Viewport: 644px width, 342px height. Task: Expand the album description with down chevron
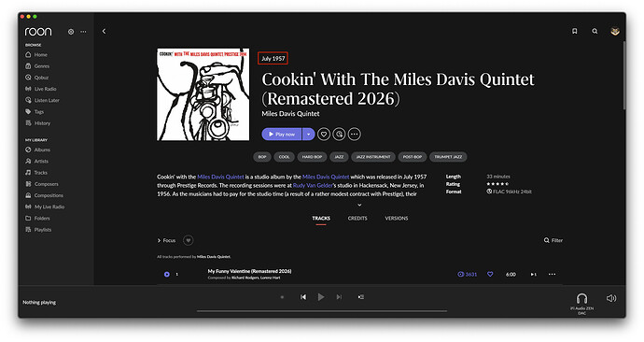pos(359,205)
